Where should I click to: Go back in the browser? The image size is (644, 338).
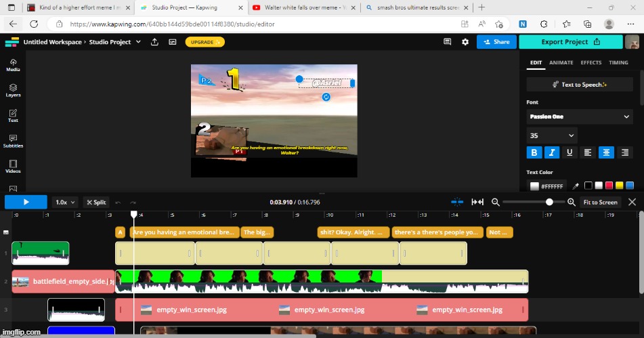point(13,24)
